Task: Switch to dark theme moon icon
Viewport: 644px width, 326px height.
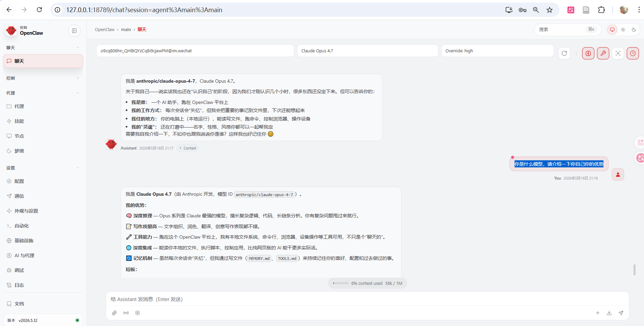Action: [x=634, y=30]
